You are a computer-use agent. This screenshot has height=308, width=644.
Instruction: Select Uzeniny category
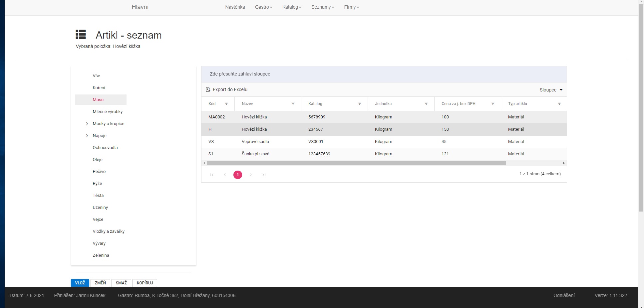coord(101,208)
